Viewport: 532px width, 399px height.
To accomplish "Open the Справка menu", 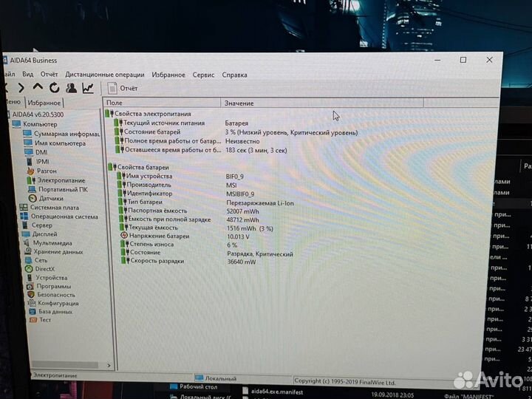I will click(234, 75).
